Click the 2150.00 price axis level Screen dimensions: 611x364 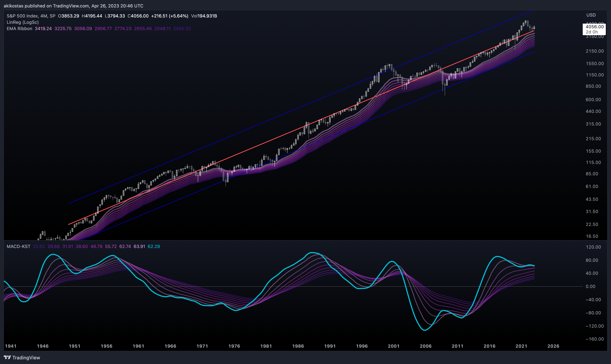(595, 51)
